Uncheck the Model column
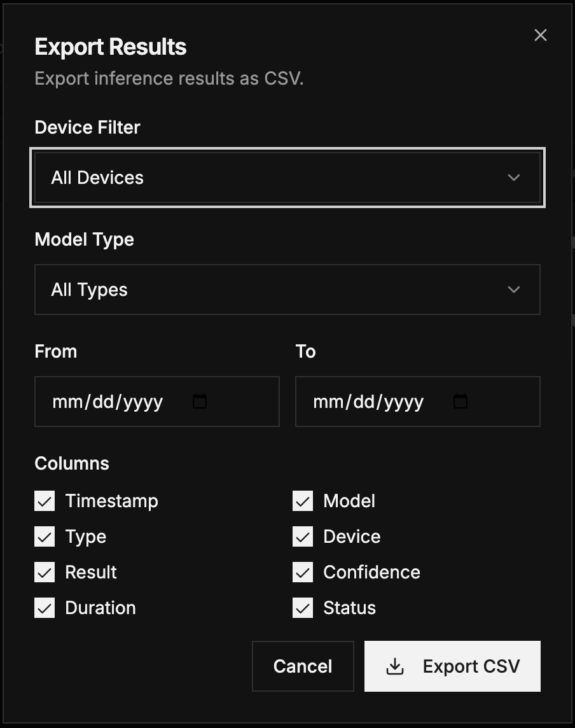 tap(302, 501)
